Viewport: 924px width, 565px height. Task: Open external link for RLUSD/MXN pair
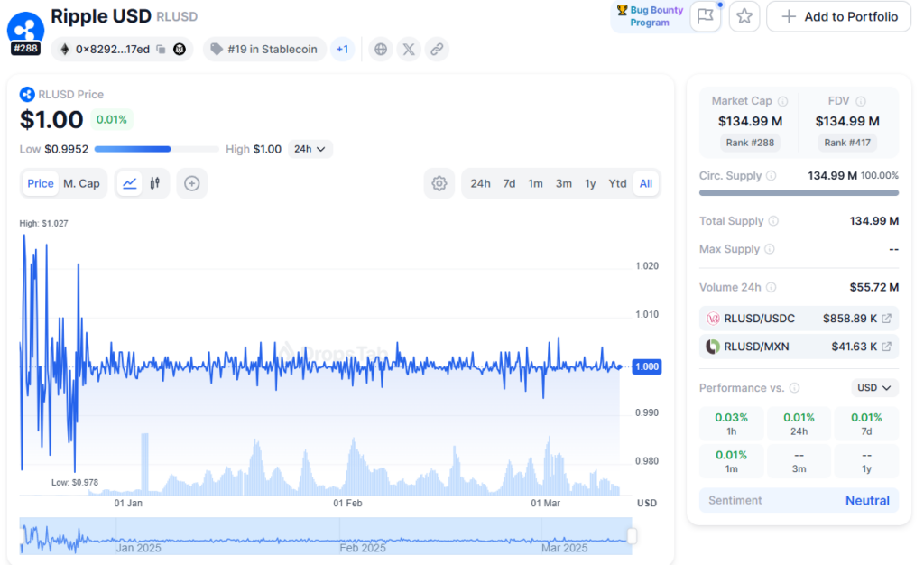(886, 347)
